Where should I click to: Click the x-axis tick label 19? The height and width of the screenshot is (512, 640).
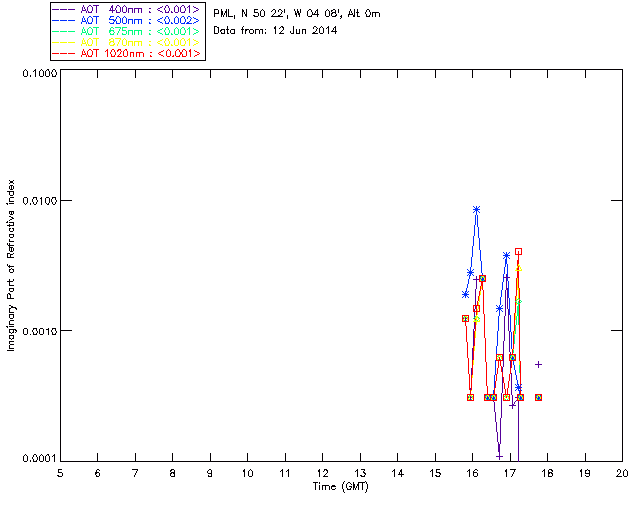[x=585, y=473]
